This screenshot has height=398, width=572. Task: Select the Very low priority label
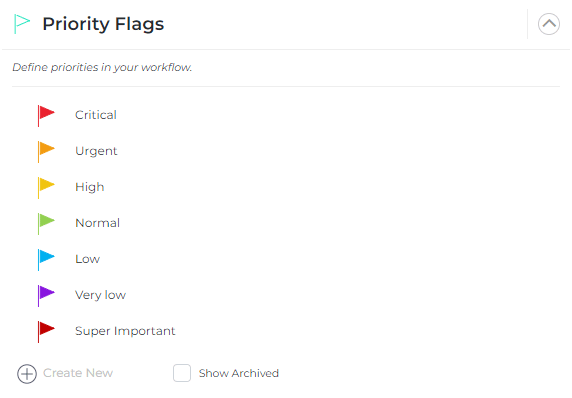click(x=100, y=295)
